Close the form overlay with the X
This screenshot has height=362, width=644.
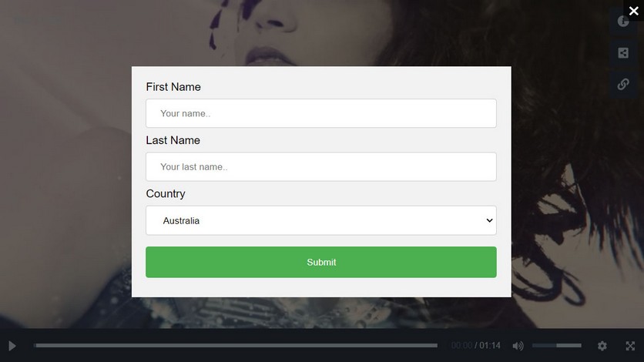click(633, 11)
